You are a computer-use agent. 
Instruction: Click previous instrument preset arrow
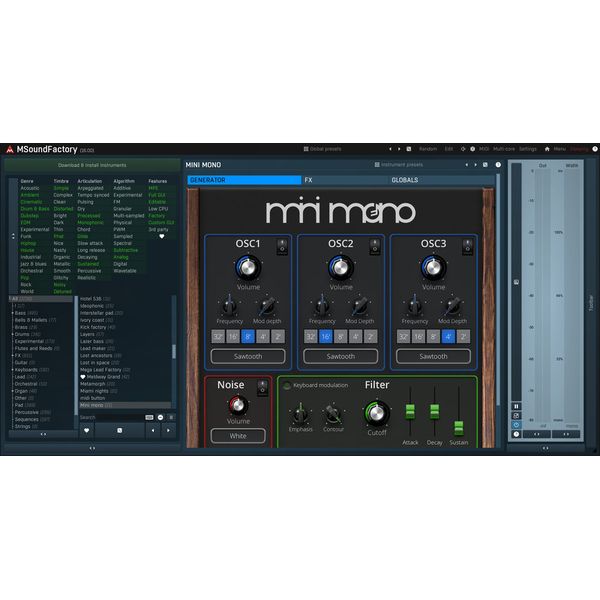[x=466, y=165]
